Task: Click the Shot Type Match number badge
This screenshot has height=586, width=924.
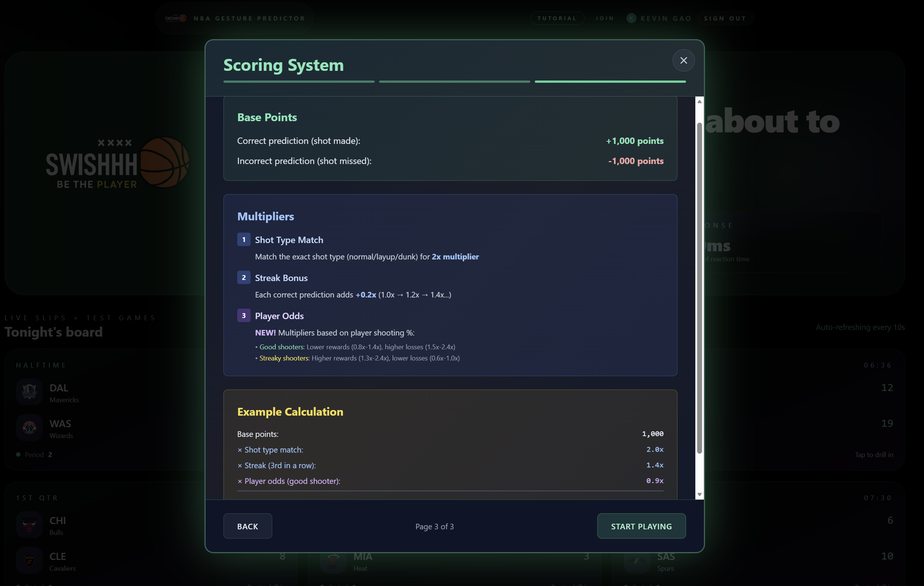Action: [244, 239]
